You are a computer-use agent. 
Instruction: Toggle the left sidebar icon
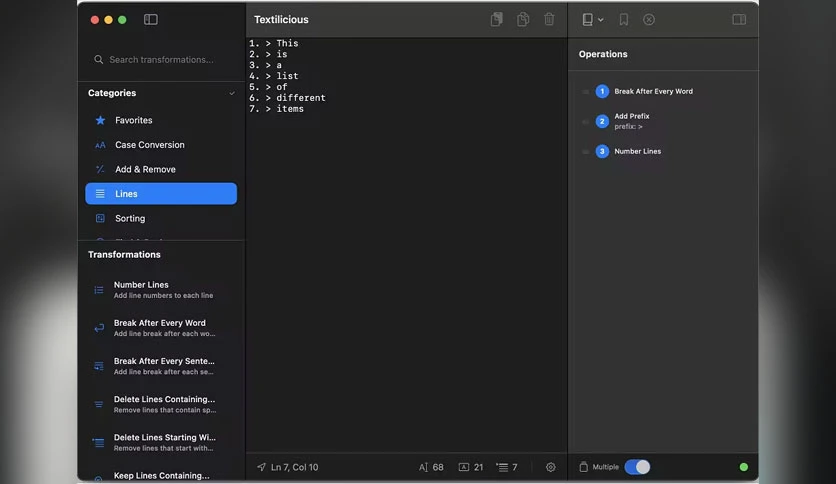(x=150, y=20)
